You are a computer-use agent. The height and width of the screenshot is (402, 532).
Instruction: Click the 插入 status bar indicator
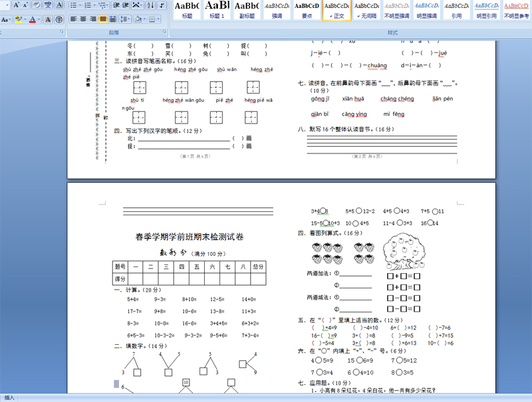tap(9, 398)
